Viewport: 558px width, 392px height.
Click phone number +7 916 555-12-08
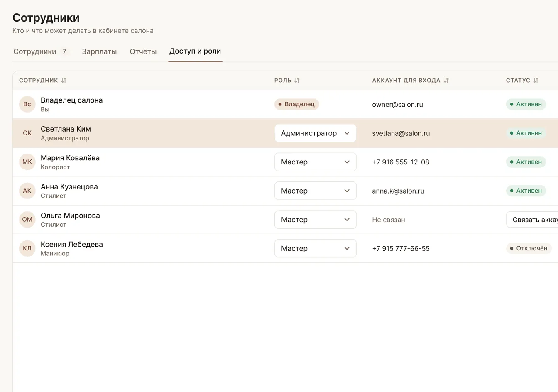tap(401, 162)
